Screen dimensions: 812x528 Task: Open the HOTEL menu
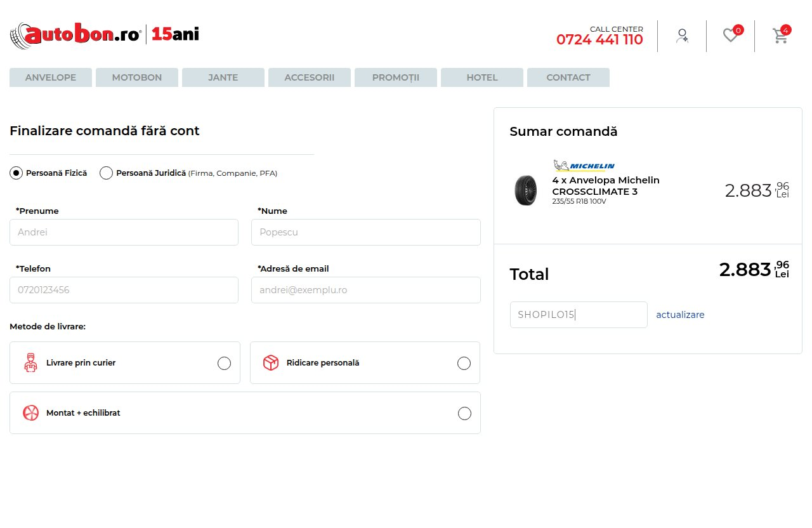tap(482, 77)
